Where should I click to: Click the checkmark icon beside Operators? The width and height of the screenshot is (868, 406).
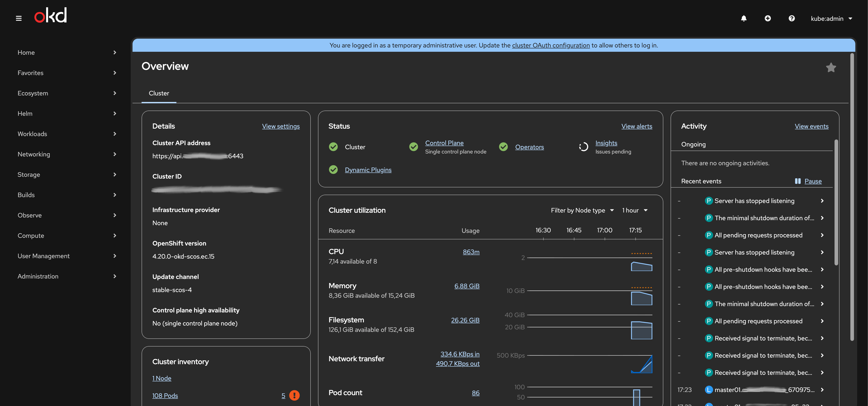(503, 147)
